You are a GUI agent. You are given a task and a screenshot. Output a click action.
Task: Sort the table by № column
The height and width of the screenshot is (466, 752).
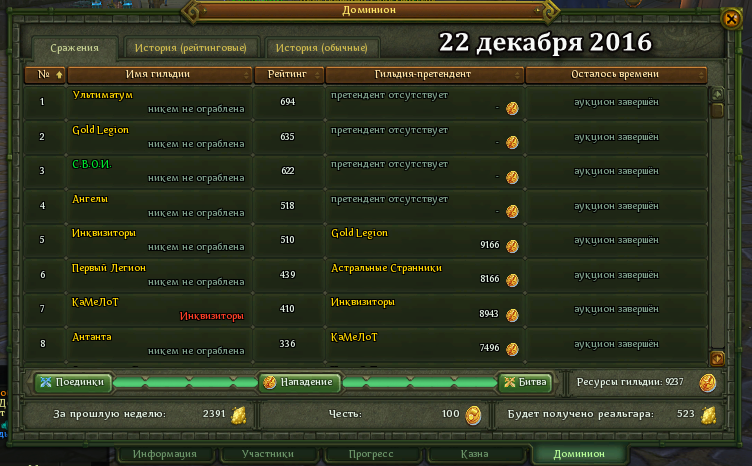coord(45,75)
